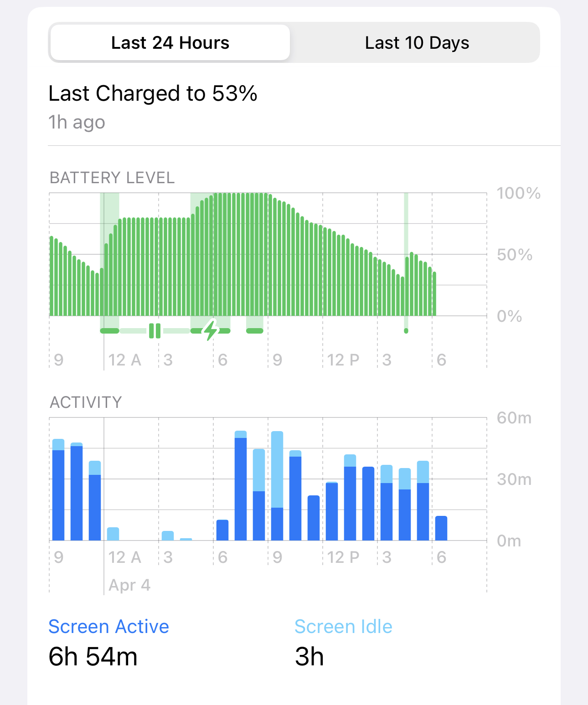Tap the 3h screen idle value
Image resolution: width=588 pixels, height=705 pixels.
pos(309,657)
